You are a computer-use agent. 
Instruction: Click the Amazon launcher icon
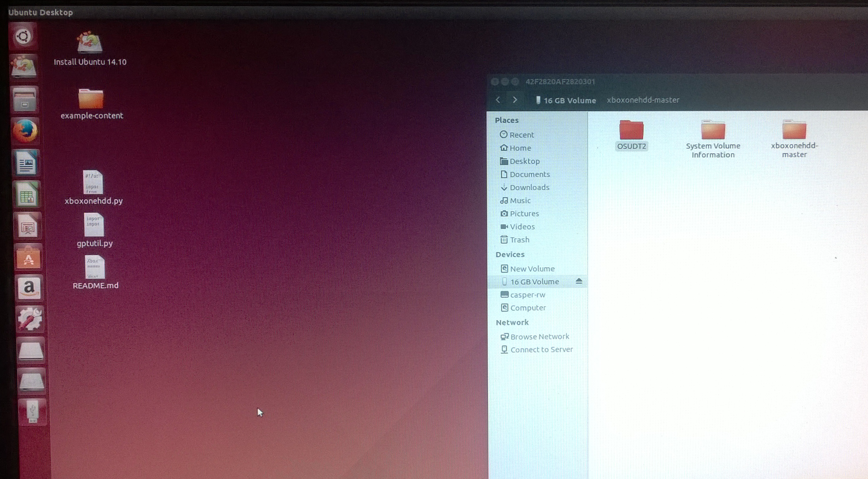coord(29,288)
